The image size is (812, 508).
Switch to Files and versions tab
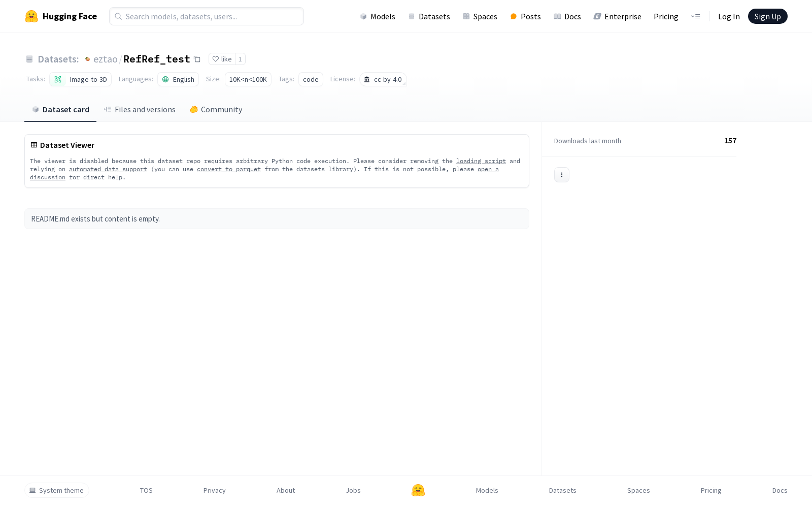(140, 109)
